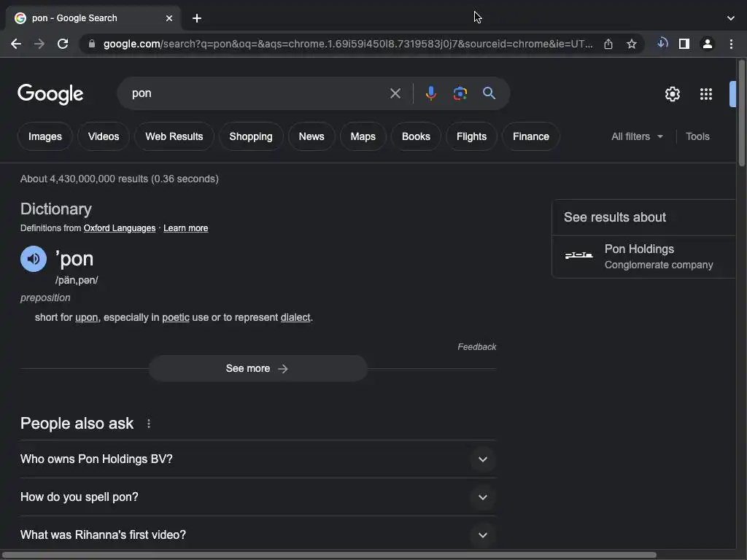Image resolution: width=747 pixels, height=560 pixels.
Task: Click the Pon Holdings logo thumbnail
Action: (578, 256)
